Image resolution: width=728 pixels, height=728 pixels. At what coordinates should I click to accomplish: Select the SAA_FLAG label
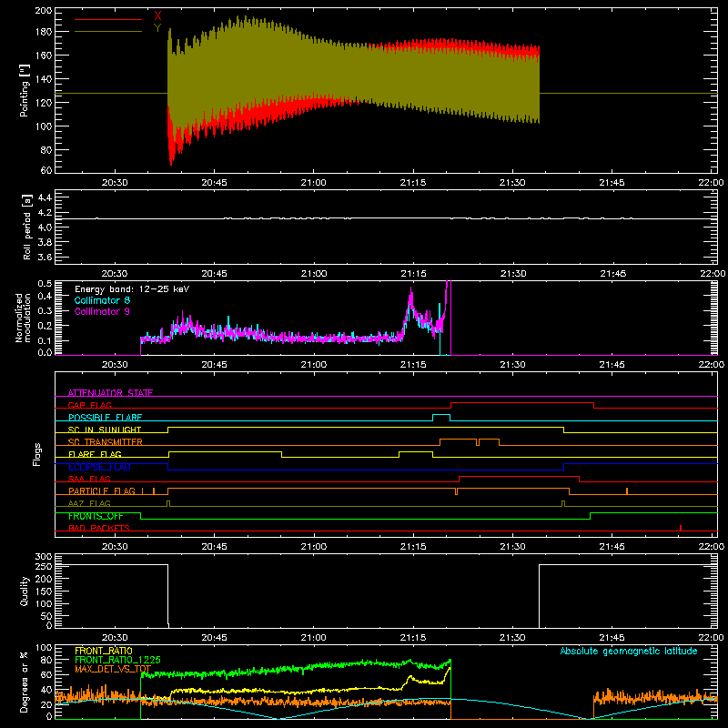click(x=89, y=479)
